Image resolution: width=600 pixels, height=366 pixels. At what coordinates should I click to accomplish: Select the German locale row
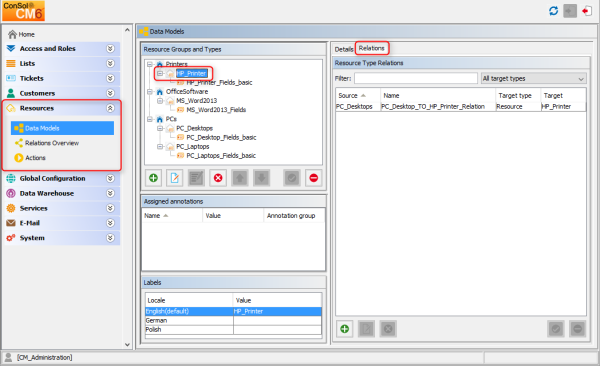click(x=233, y=321)
